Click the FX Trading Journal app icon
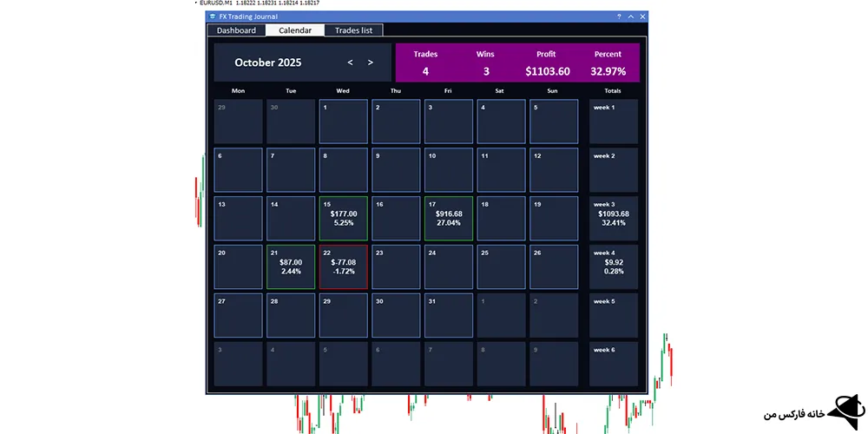The image size is (868, 434). click(x=213, y=16)
